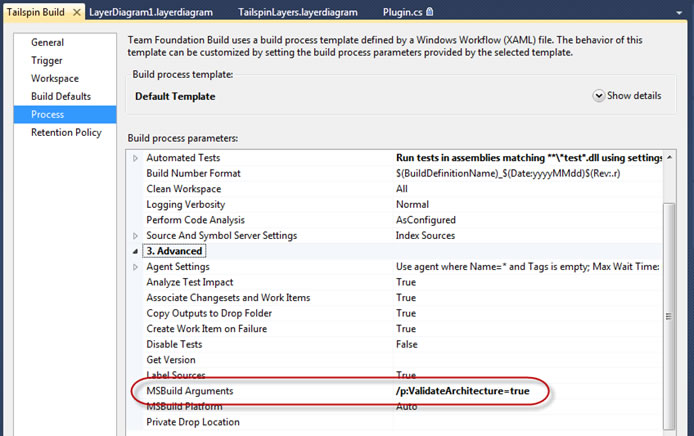
Task: Select the Process section
Action: tap(65, 114)
